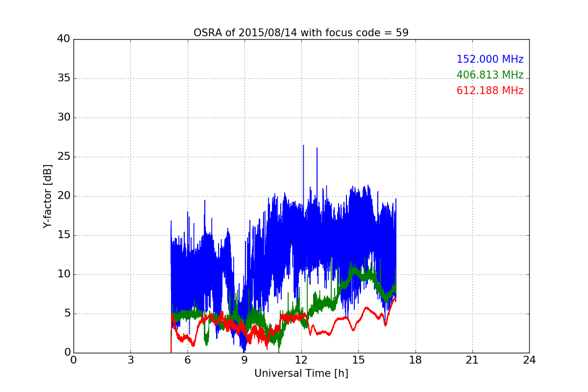Click the x-axis tick label 9
The image size is (588, 392).
click(x=245, y=360)
